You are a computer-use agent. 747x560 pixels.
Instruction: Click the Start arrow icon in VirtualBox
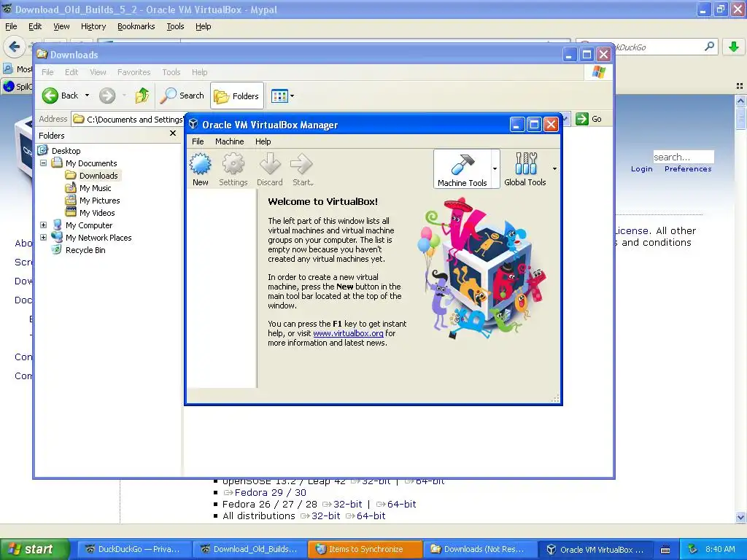click(302, 169)
